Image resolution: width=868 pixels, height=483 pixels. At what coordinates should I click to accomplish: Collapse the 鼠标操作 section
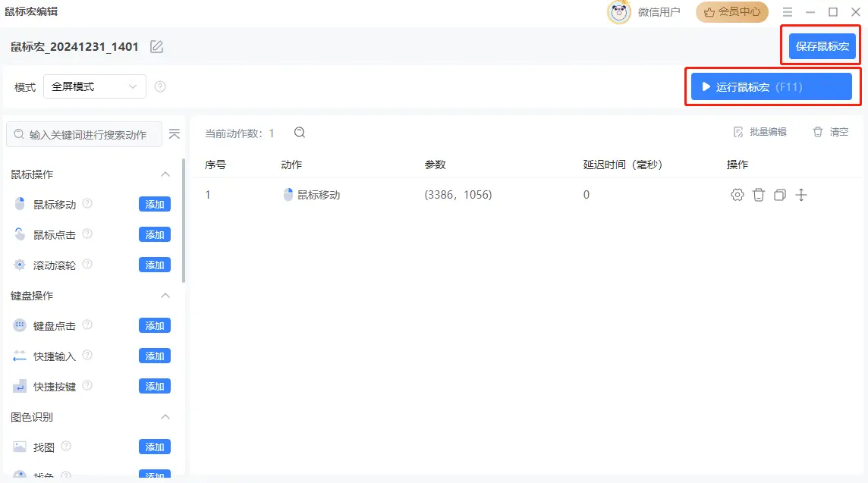point(165,174)
